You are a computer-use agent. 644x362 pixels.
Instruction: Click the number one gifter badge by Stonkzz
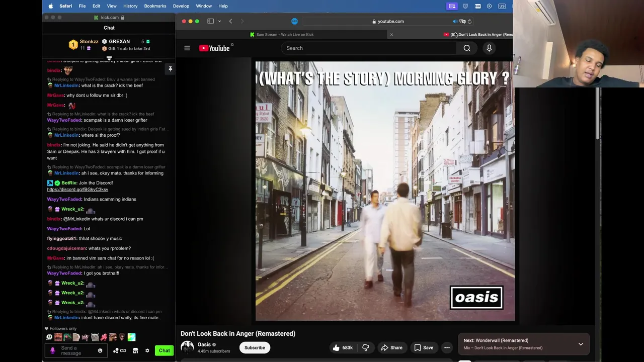coord(73,45)
